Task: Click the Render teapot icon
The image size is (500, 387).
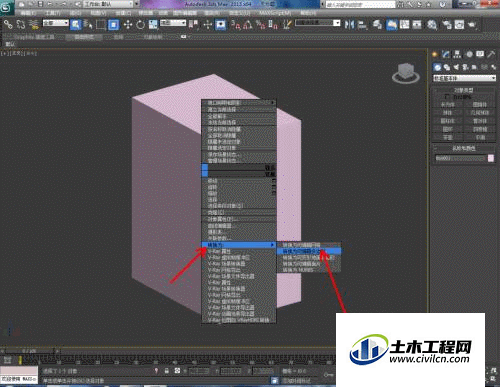Action: tap(472, 24)
